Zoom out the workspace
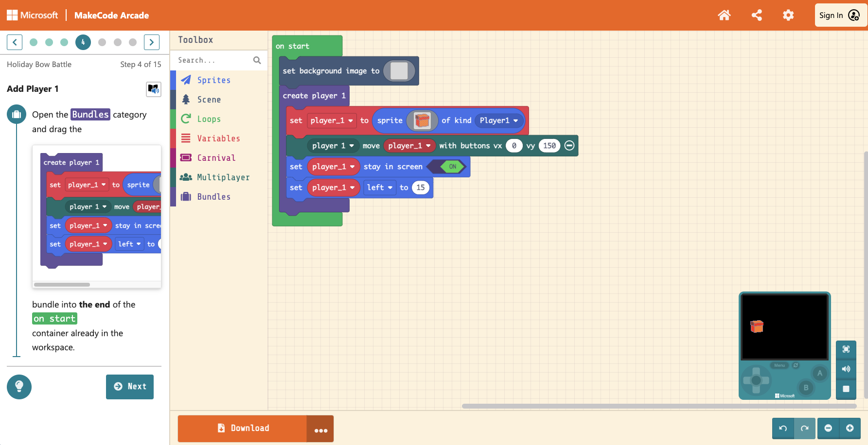Viewport: 868px width, 445px height. click(x=828, y=428)
